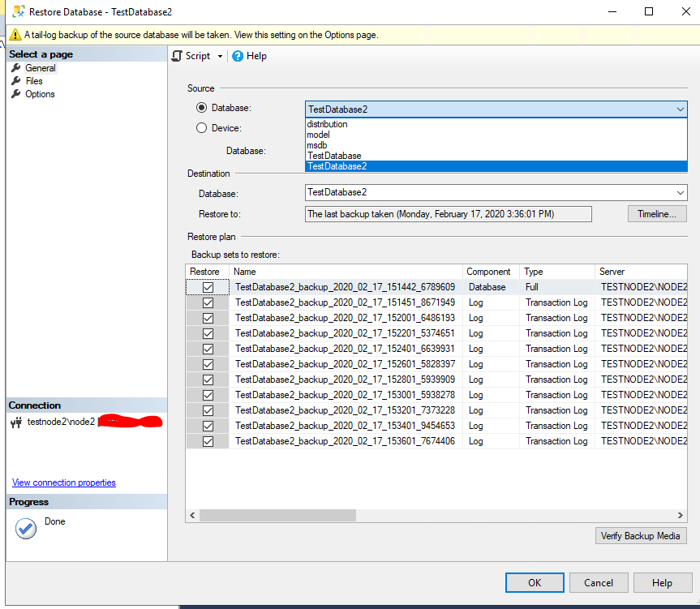Viewport: 700px width, 609px height.
Task: Open View connection properties link
Action: pyautogui.click(x=64, y=482)
